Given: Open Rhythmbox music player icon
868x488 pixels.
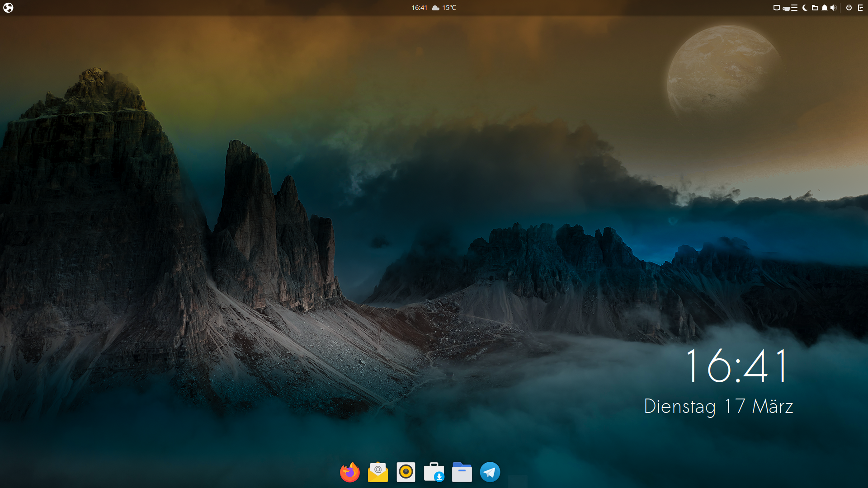Looking at the screenshot, I should [x=406, y=473].
